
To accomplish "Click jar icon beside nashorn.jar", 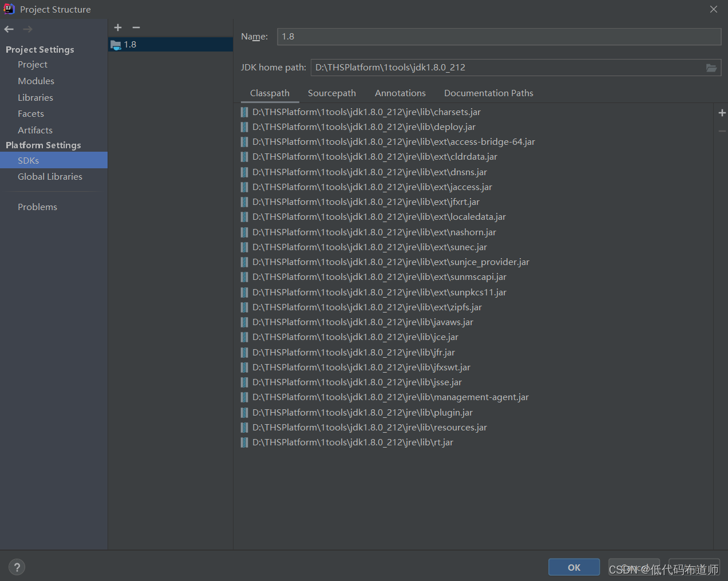I will (x=244, y=232).
